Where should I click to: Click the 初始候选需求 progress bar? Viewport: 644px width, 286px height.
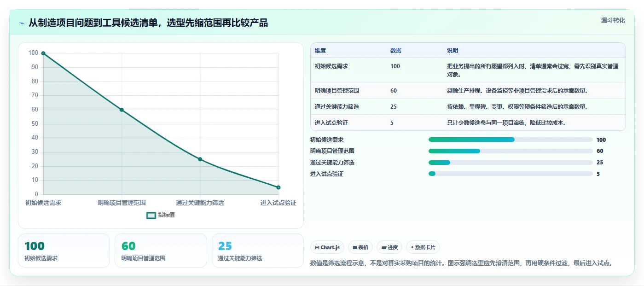click(511, 140)
